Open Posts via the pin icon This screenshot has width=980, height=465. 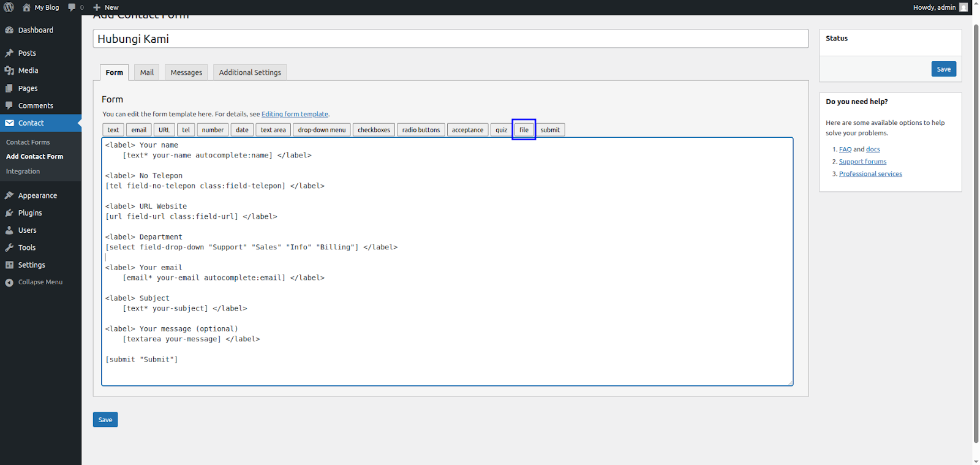pos(9,53)
